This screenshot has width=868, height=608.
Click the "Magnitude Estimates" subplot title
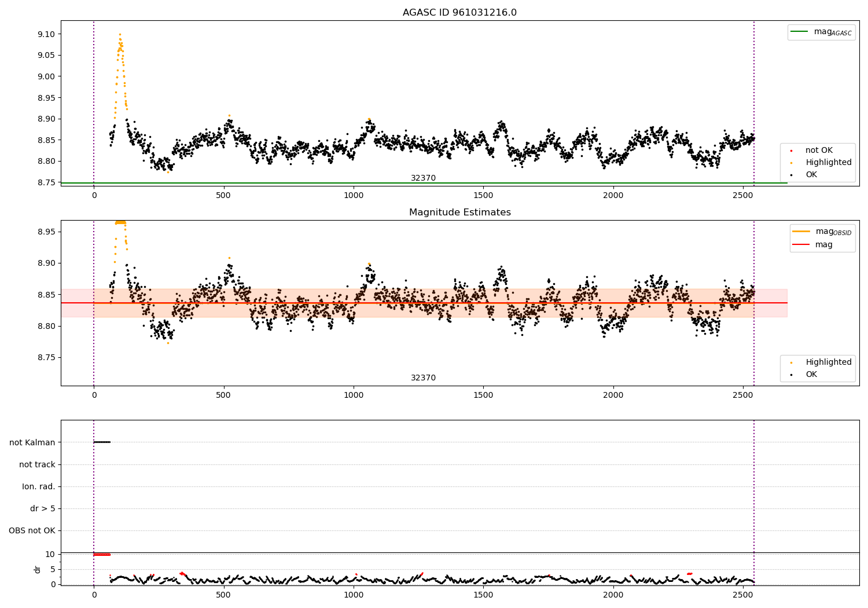coord(459,213)
